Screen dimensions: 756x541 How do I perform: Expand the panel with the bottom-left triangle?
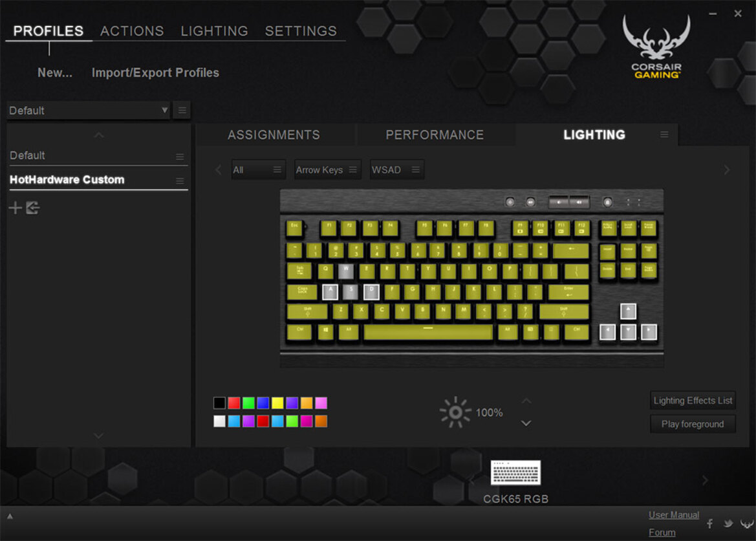coord(10,516)
